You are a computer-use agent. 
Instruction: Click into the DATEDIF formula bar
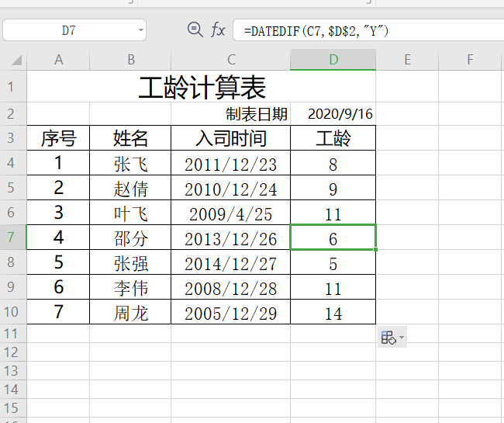(368, 30)
